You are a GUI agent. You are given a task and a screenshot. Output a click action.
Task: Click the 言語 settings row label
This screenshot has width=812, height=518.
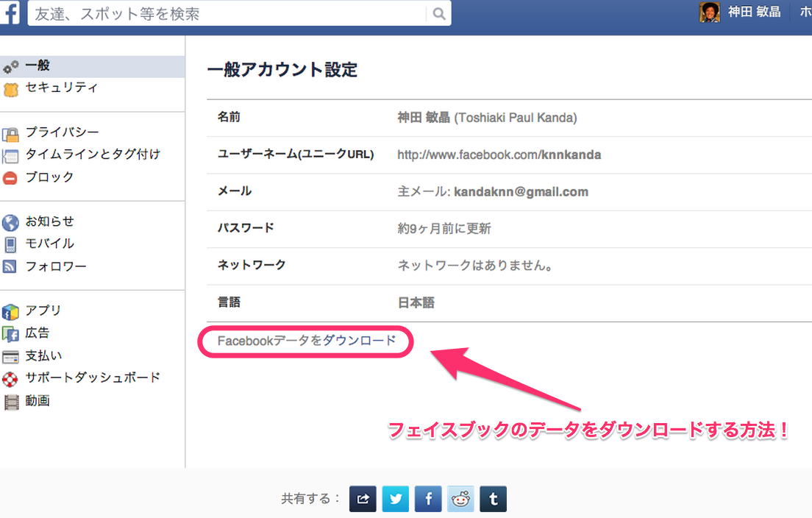coord(229,302)
